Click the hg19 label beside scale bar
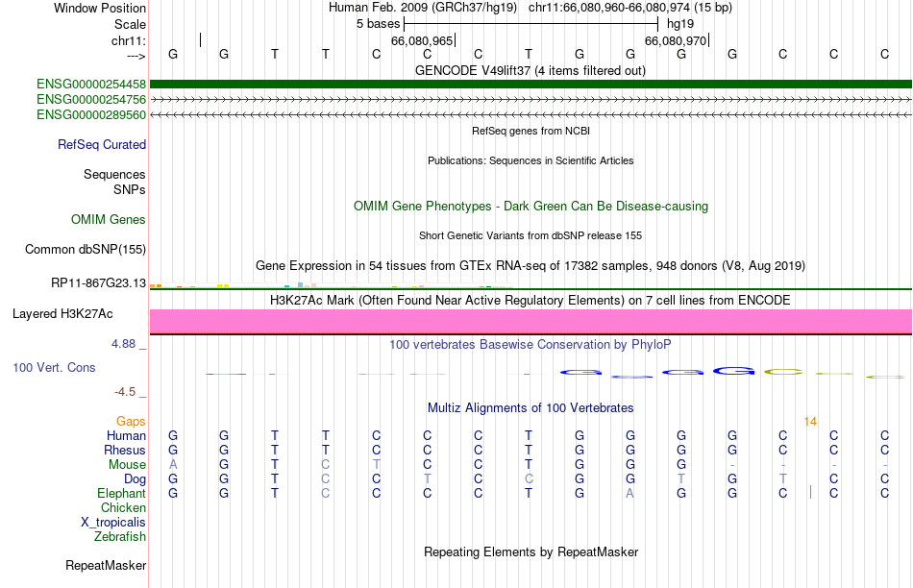Screen dimensions: 913x588 pyautogui.click(x=680, y=24)
